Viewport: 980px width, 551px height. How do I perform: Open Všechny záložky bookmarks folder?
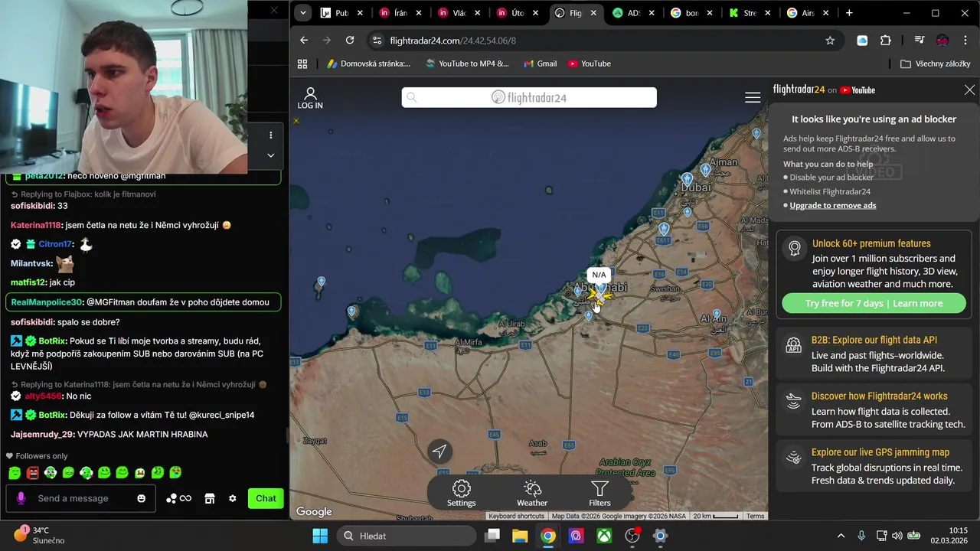[x=936, y=64]
